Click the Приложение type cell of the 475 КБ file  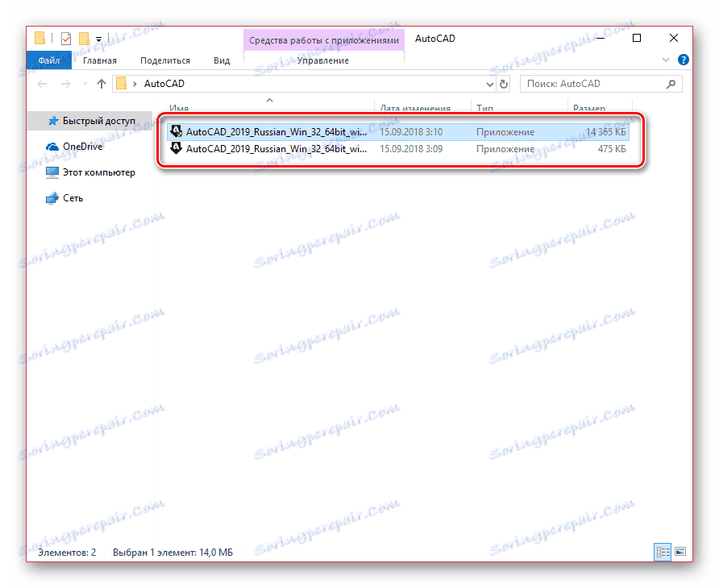coord(505,149)
